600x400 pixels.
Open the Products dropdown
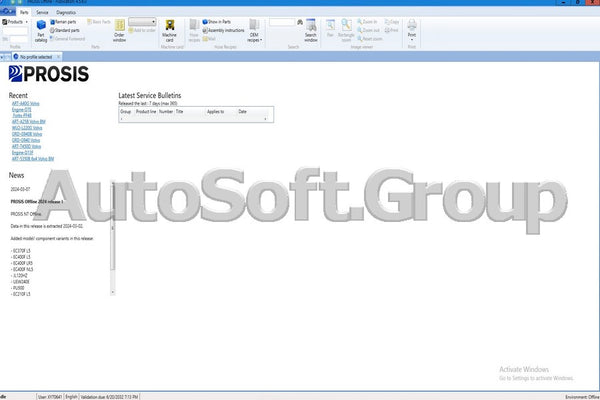pyautogui.click(x=15, y=22)
